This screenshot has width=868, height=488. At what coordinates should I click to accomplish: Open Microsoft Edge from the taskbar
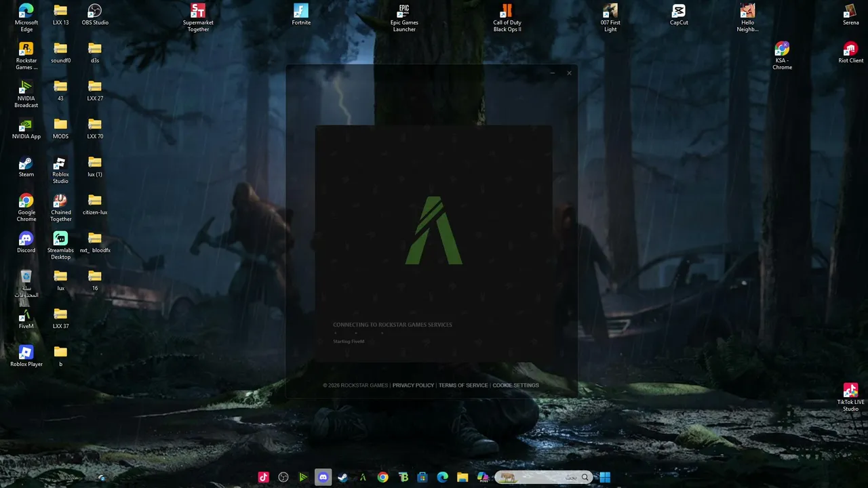pos(443,477)
